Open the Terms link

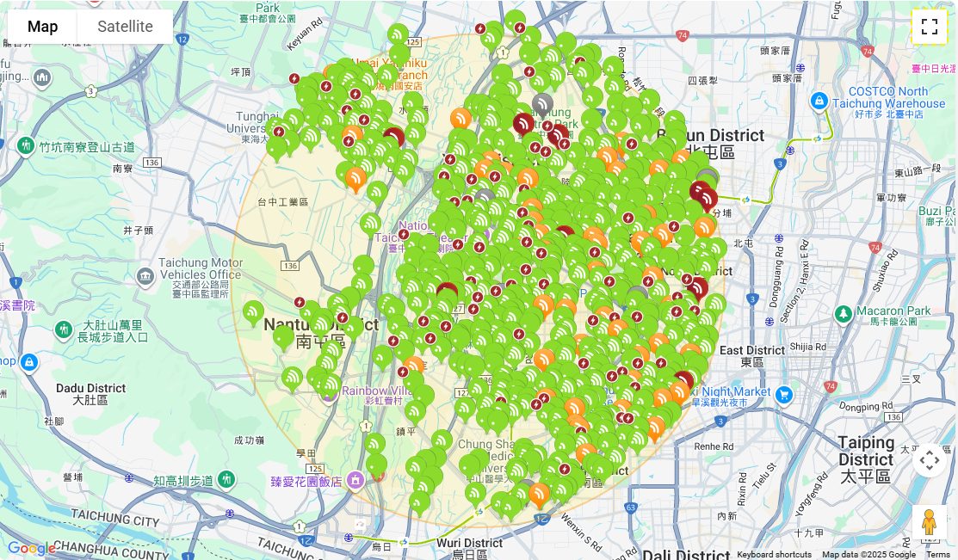click(940, 554)
